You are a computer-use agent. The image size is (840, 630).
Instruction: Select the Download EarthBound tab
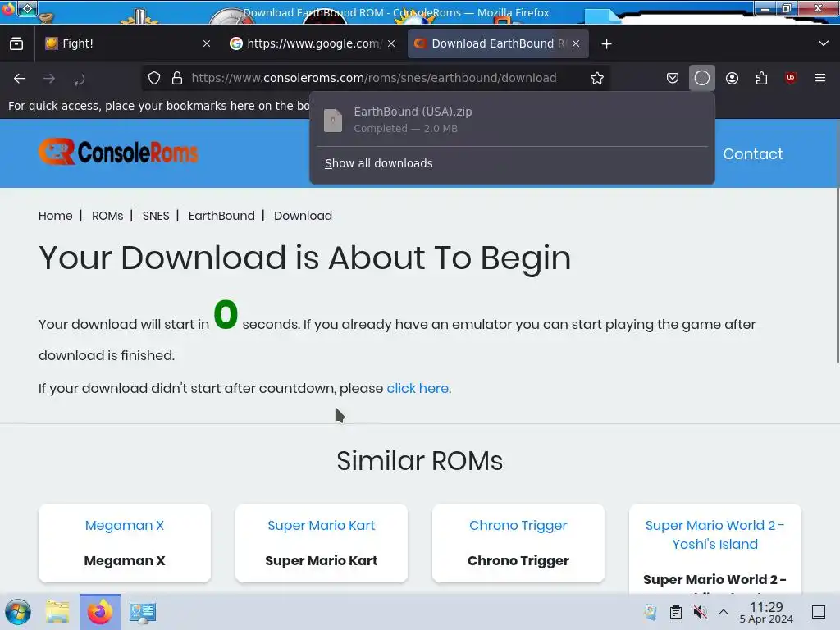[x=498, y=44]
